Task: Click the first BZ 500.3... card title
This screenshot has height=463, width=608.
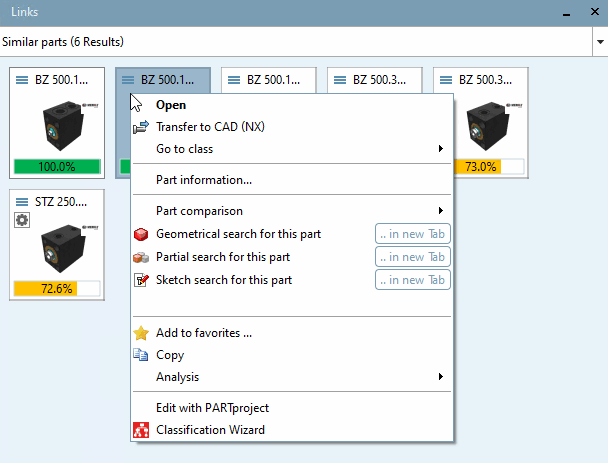Action: click(379, 80)
